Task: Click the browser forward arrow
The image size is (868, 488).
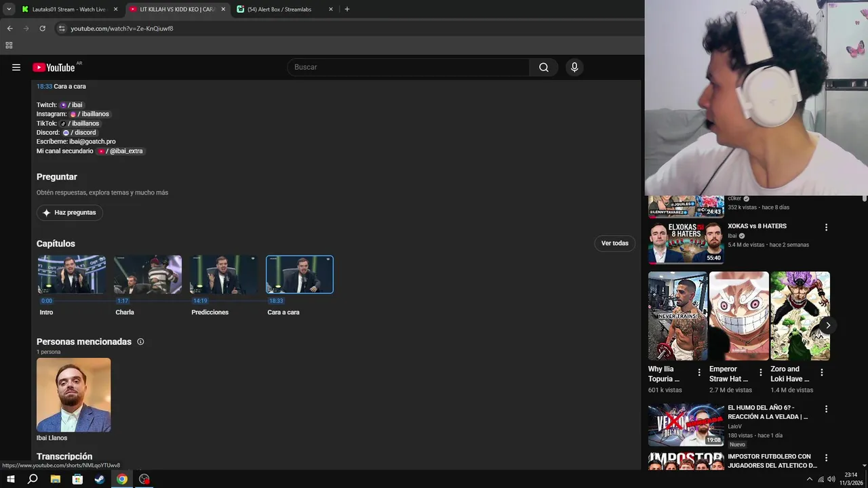Action: point(26,28)
